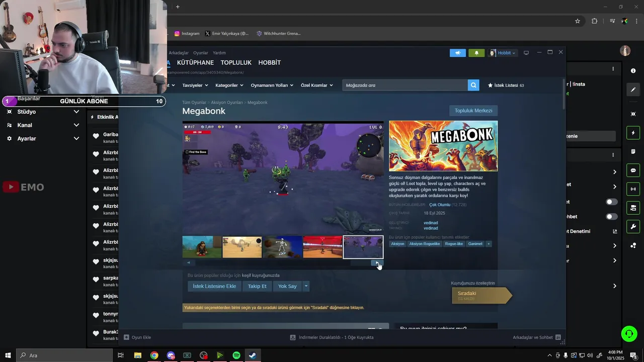The height and width of the screenshot is (362, 644).
Task: Open a new browser tab with the plus
Action: [178, 7]
